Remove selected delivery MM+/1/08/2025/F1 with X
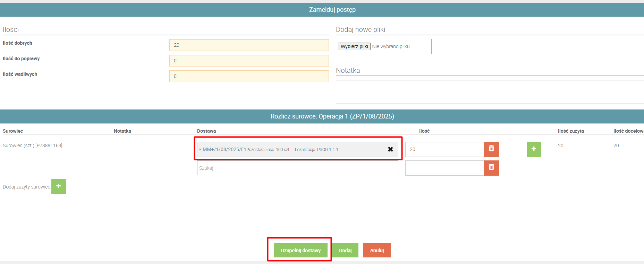The width and height of the screenshot is (644, 264). [x=390, y=149]
